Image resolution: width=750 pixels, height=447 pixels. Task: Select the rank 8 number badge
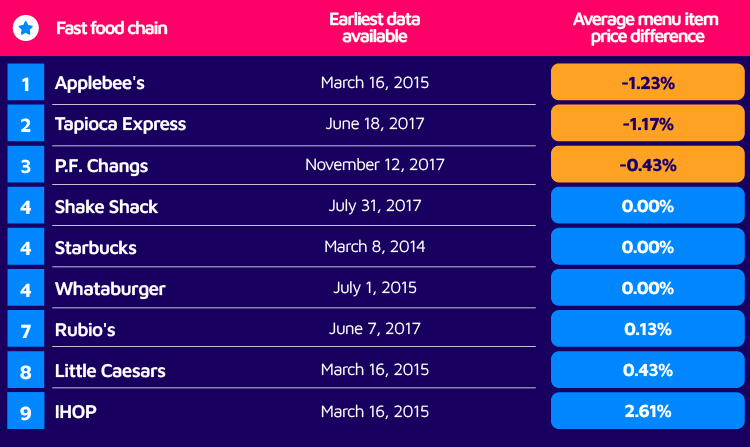(x=26, y=370)
